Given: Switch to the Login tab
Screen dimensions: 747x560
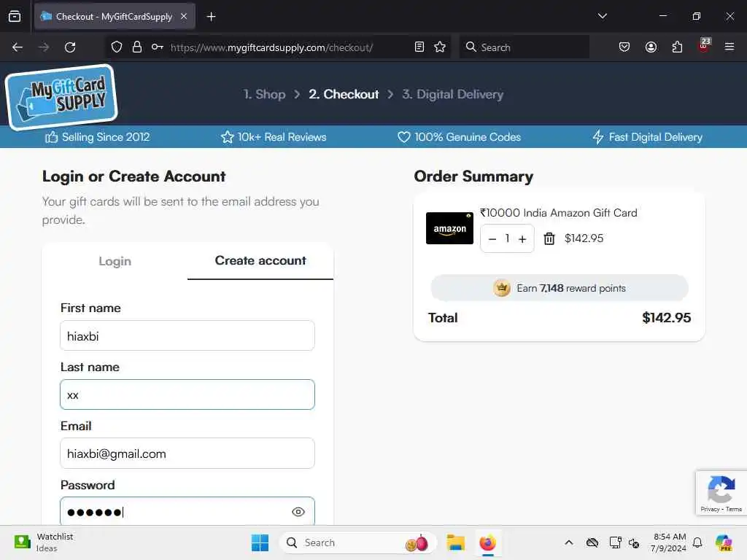Looking at the screenshot, I should [115, 261].
